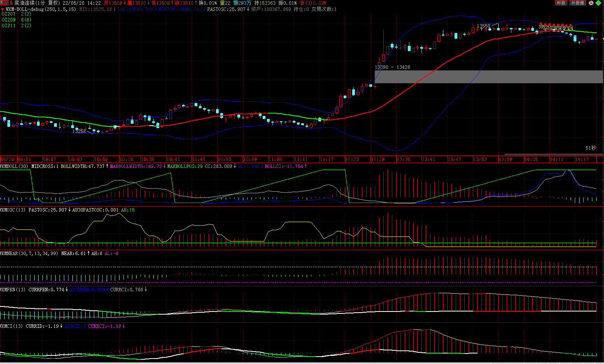Click the red S marker icon

(x=11, y=3)
